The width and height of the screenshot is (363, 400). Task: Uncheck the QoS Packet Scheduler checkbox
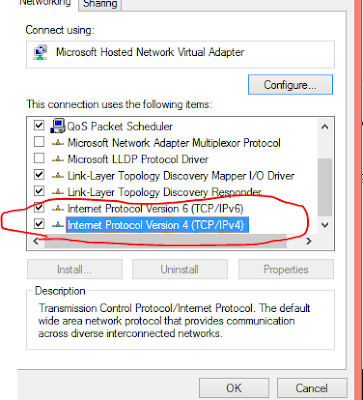pos(39,126)
